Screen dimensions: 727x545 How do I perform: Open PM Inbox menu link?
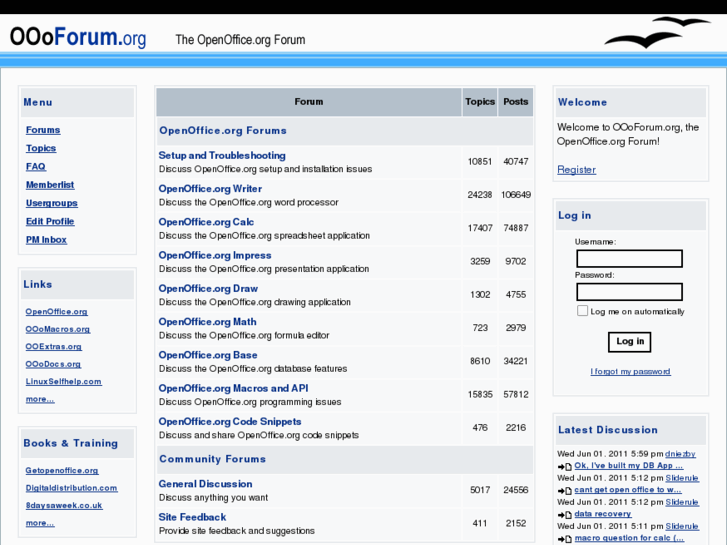pyautogui.click(x=46, y=240)
